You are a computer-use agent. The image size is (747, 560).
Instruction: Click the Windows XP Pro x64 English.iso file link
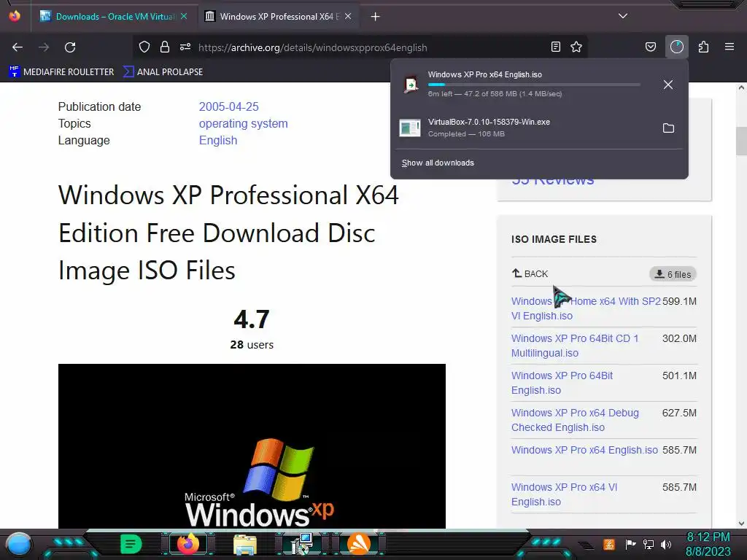(584, 450)
